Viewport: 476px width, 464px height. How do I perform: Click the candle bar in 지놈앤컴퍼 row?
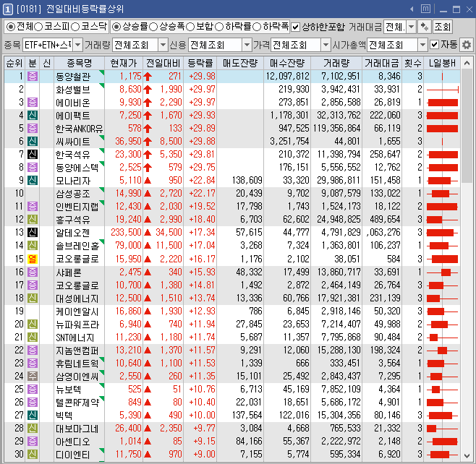coord(442,351)
